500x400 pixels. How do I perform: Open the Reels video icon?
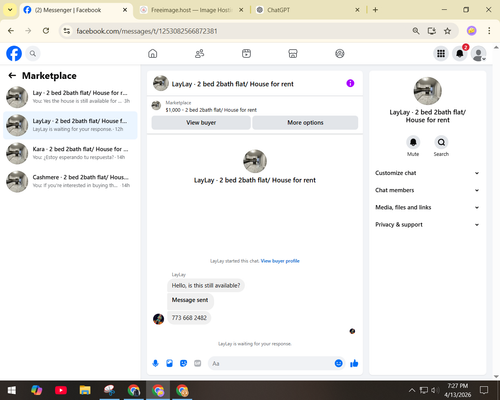click(246, 53)
